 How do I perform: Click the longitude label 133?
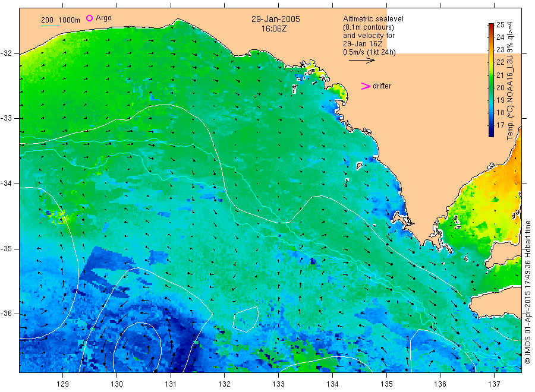(x=278, y=384)
